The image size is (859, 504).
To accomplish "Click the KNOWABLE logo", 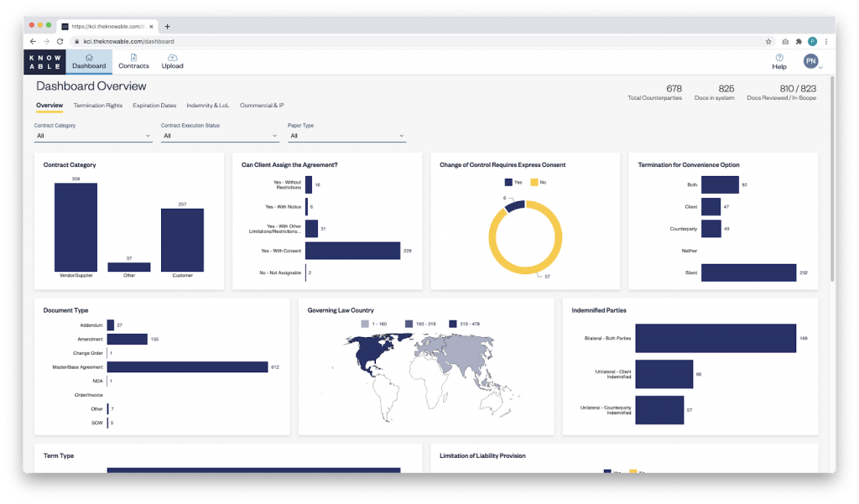I will pos(43,60).
